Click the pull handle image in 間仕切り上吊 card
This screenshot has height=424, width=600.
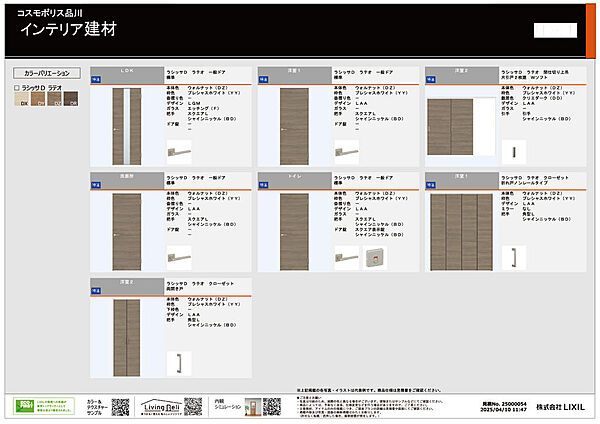514,152
